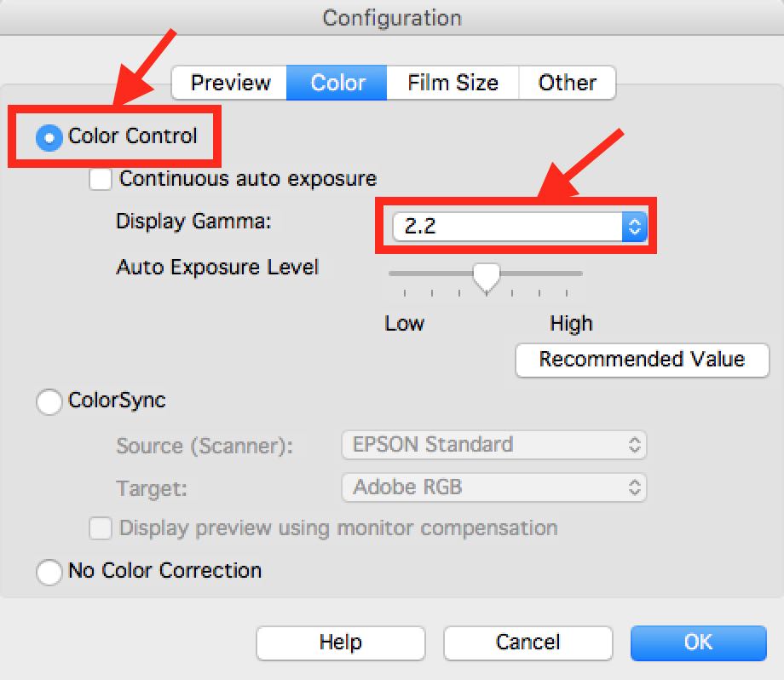Viewport: 784px width, 680px height.
Task: Toggle Display preview using monitor compensation
Action: 101,528
